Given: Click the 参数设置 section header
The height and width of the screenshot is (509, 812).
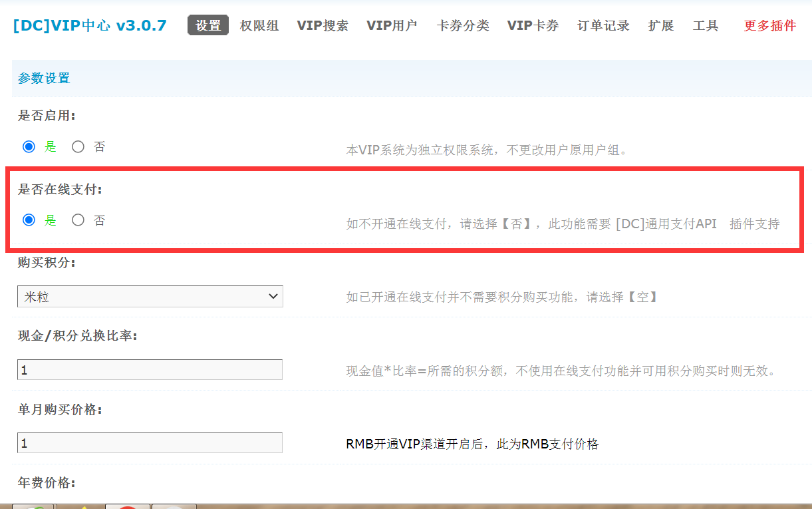Looking at the screenshot, I should [x=44, y=79].
